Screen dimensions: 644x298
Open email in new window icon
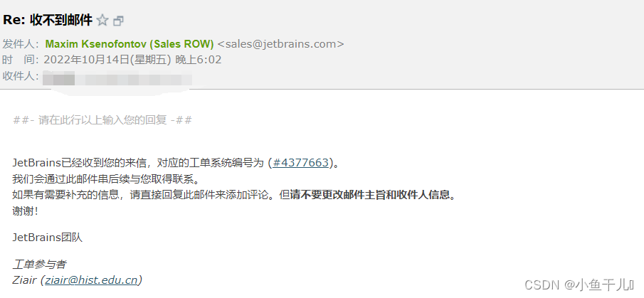(x=118, y=21)
